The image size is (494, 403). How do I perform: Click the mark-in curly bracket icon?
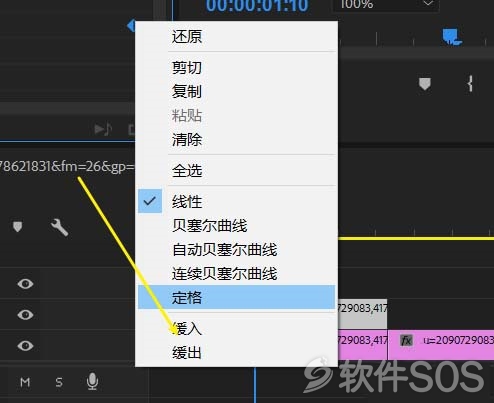[470, 84]
